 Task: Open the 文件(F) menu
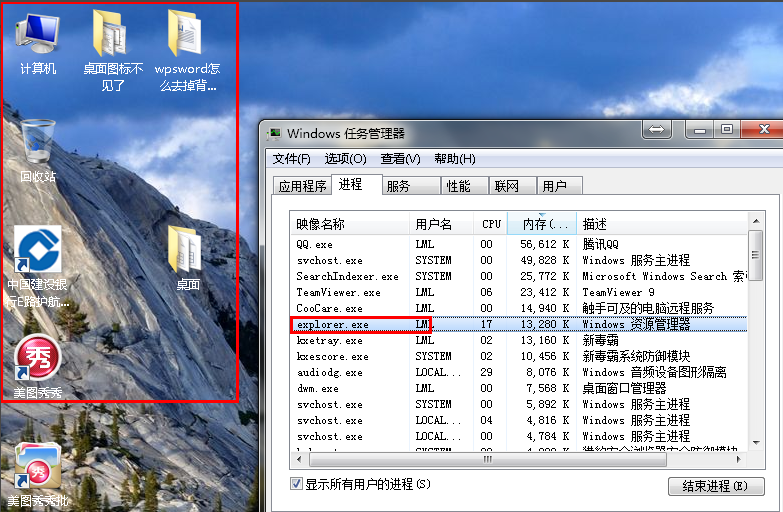(292, 159)
